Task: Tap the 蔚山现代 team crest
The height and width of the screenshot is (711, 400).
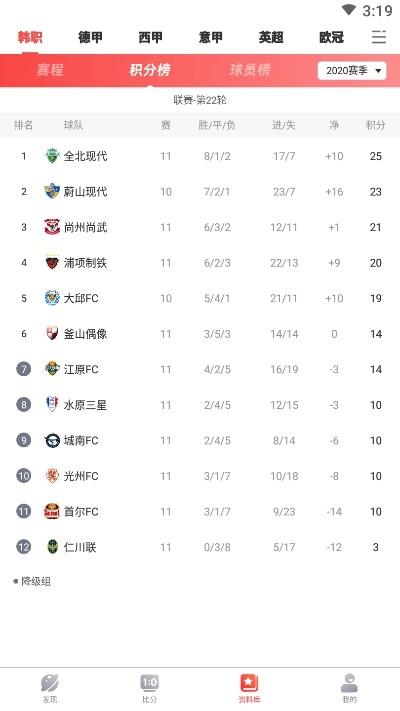Action: click(52, 191)
